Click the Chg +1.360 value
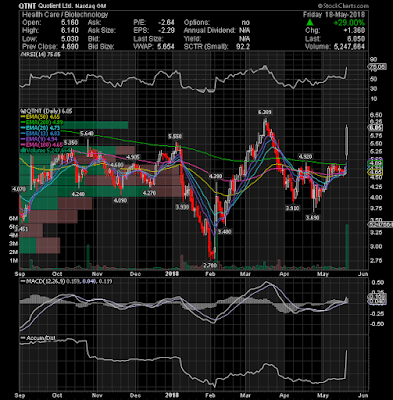This screenshot has height=400, width=393. (354, 30)
